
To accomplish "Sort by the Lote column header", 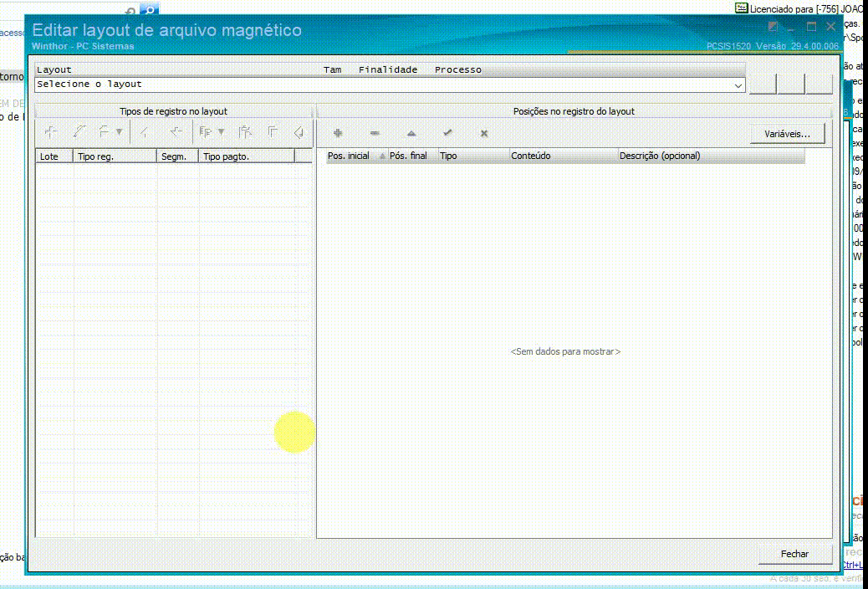I will (x=54, y=156).
